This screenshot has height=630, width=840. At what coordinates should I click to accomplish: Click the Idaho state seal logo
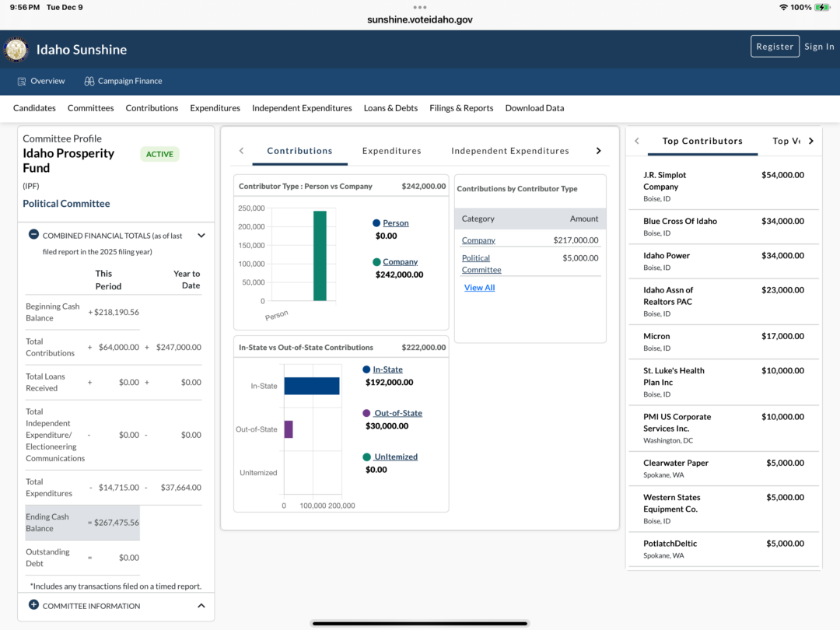coord(16,50)
